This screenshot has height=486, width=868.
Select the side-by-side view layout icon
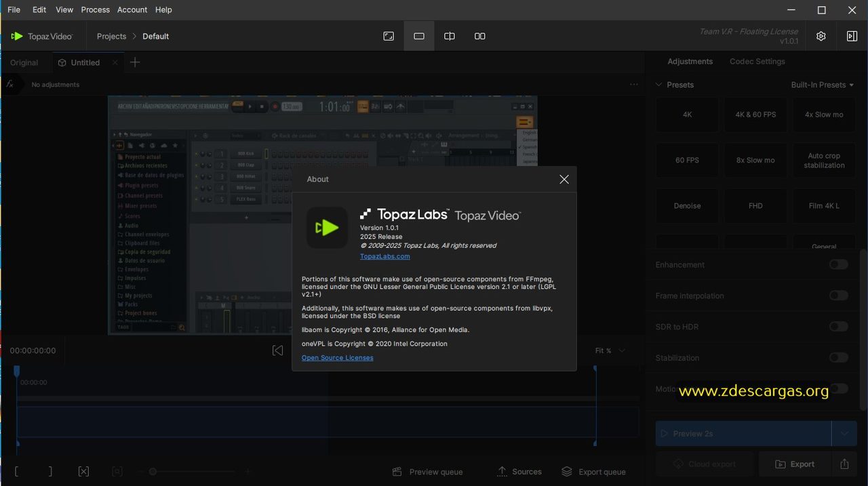pos(479,36)
